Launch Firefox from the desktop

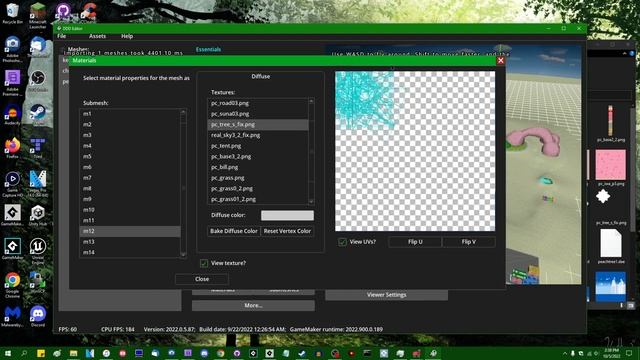click(12, 148)
